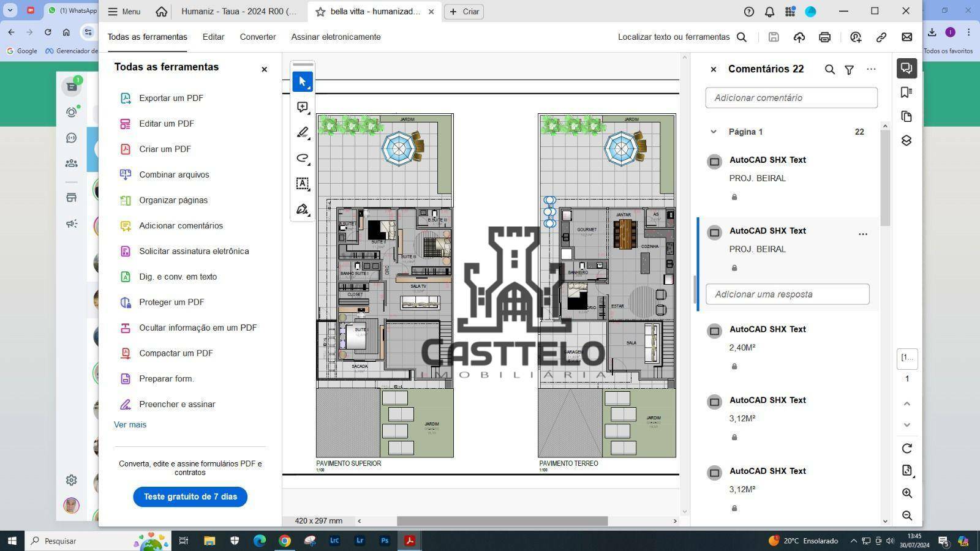Select the 2,40M² comment entry

click(x=788, y=348)
